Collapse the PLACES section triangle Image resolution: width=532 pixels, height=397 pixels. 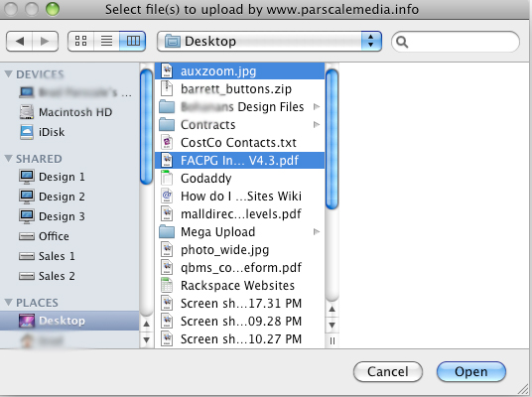(x=9, y=302)
